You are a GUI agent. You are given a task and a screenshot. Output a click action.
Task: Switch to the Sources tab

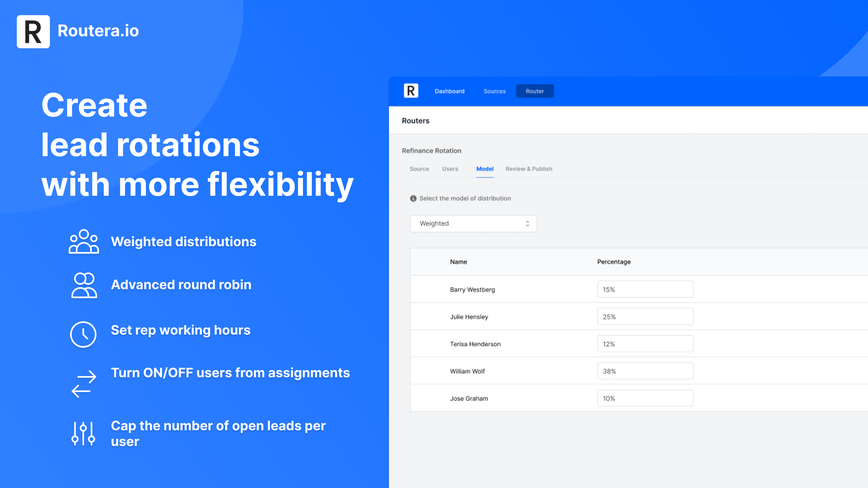[494, 91]
